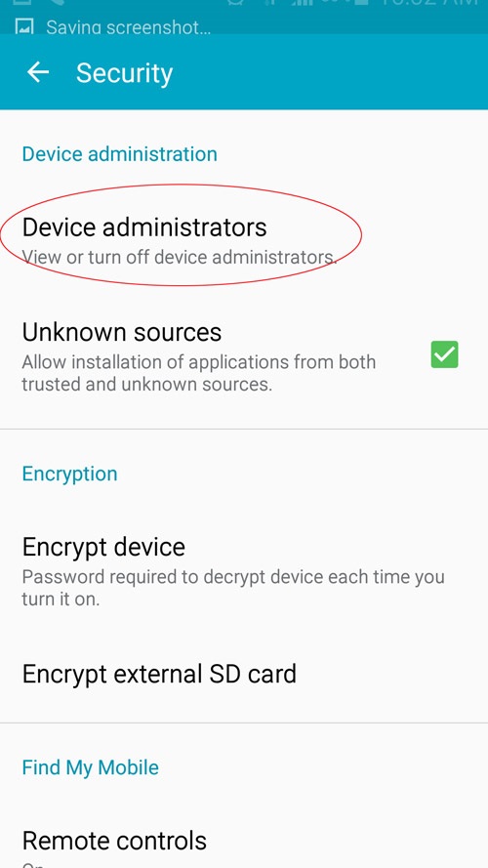Uncheck the green Unknown sources checkbox

tap(444, 354)
